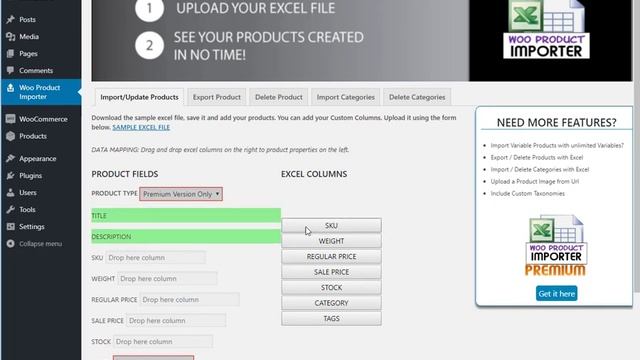
Task: Click the Tools wrench icon
Action: tap(11, 210)
